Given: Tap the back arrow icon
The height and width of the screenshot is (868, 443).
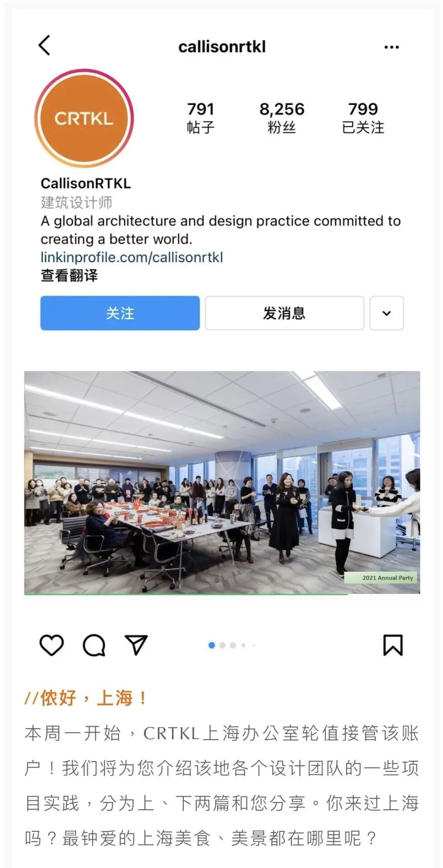Looking at the screenshot, I should pos(44,46).
